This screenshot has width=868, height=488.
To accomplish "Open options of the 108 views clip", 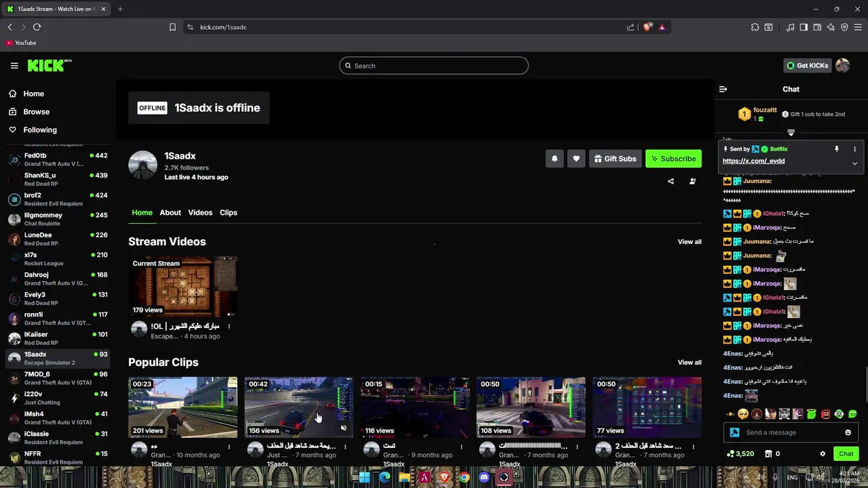I will (x=577, y=447).
